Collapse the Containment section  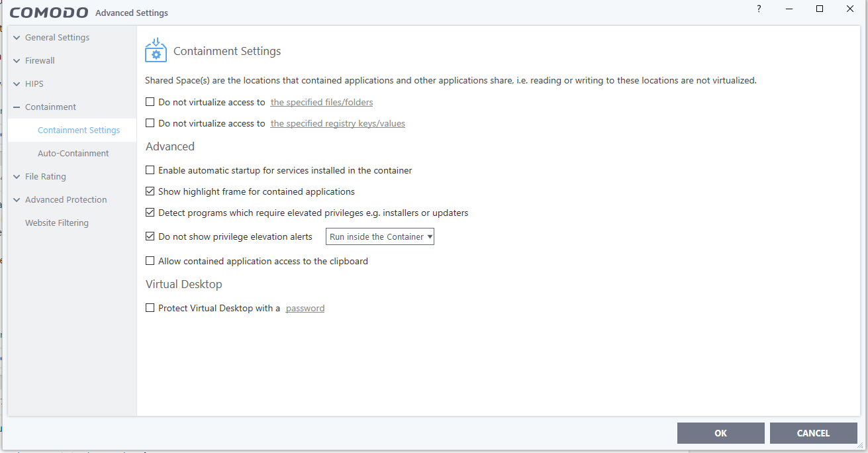[17, 107]
